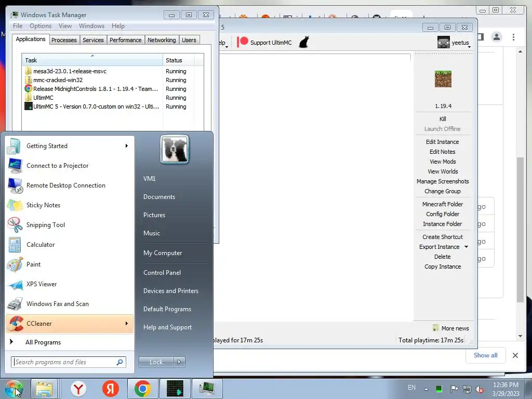
Task: Click the network tray icon
Action: pyautogui.click(x=467, y=389)
